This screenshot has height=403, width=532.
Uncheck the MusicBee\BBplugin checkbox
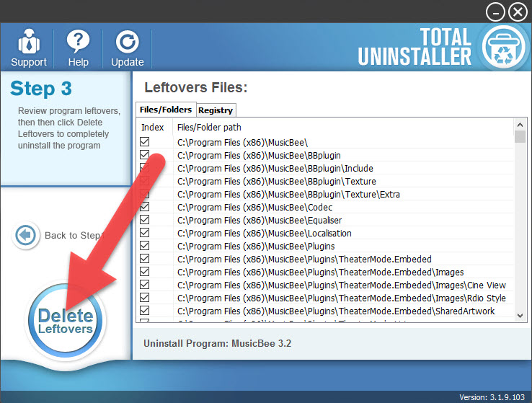click(145, 155)
